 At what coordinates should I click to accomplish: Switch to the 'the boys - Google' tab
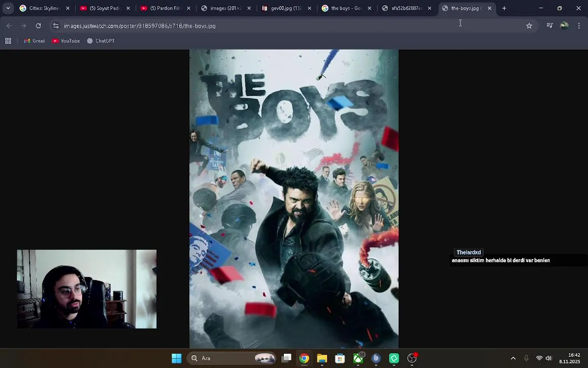coord(346,8)
